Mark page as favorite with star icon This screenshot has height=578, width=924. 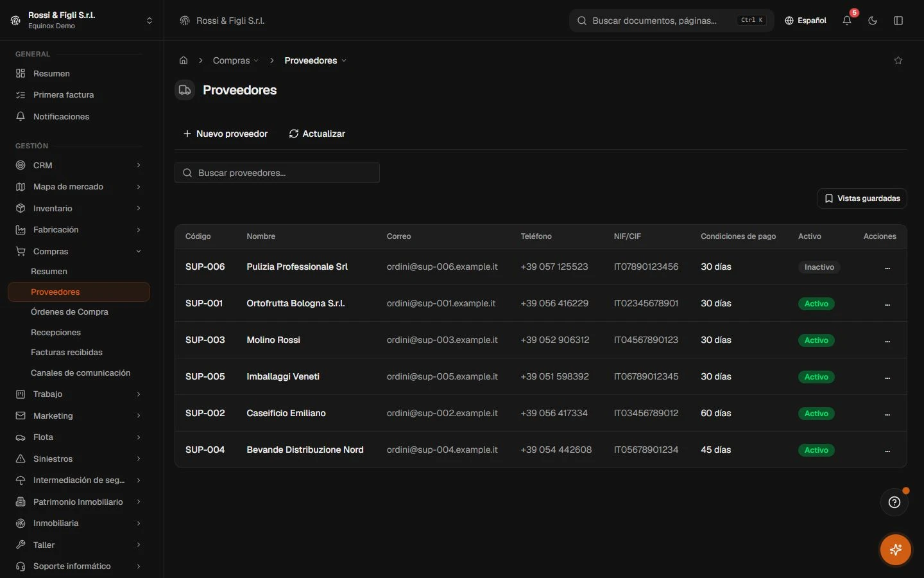tap(898, 60)
